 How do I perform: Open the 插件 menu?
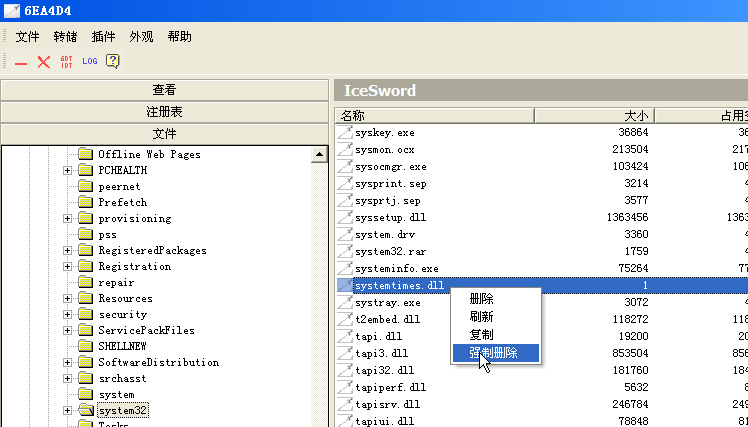point(104,37)
